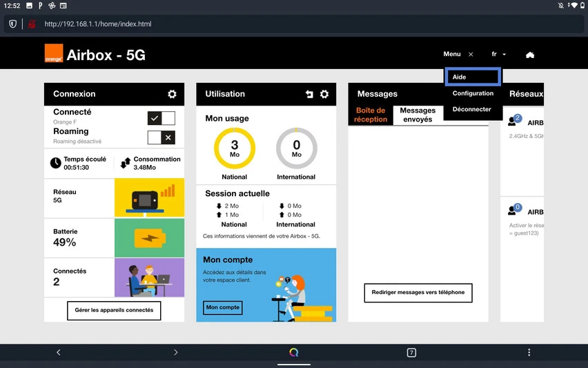Tap the browser center search icon

point(293,352)
